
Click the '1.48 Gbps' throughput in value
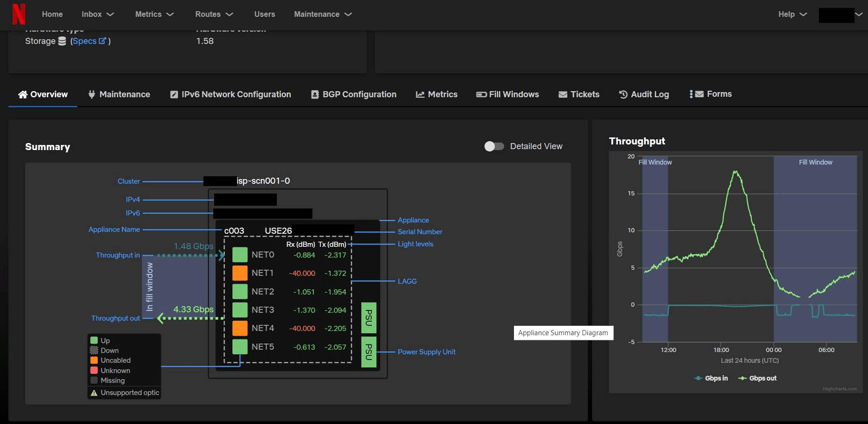pos(194,246)
